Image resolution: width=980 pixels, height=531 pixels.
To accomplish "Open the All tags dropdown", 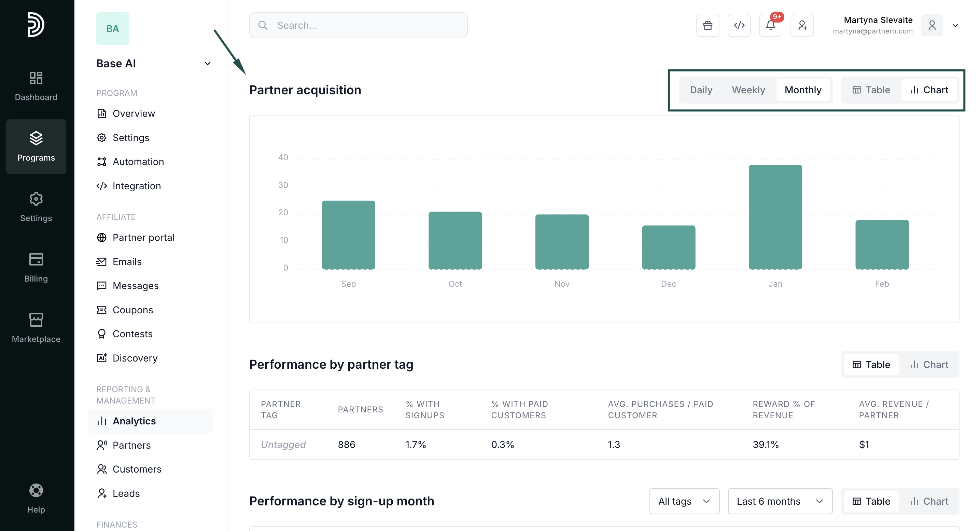I will point(684,501).
